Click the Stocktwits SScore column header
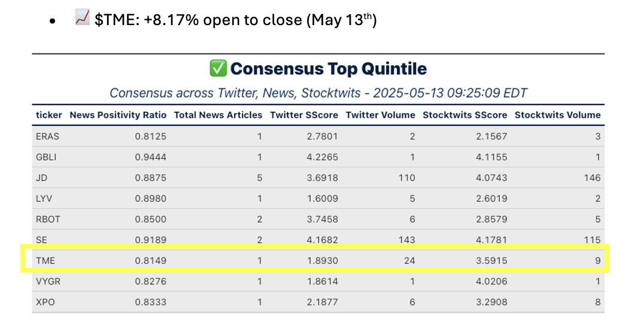The width and height of the screenshot is (644, 323). [x=464, y=115]
